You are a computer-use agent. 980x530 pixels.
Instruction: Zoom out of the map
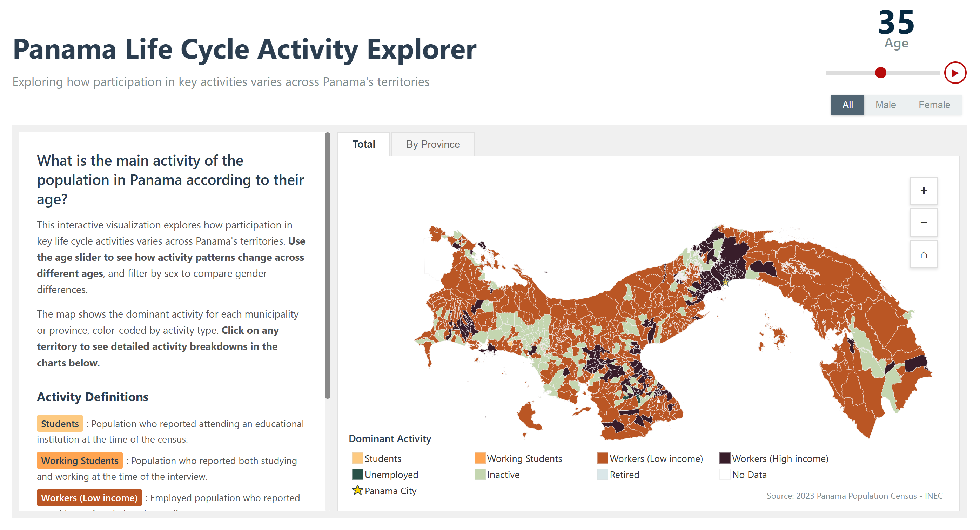point(923,223)
